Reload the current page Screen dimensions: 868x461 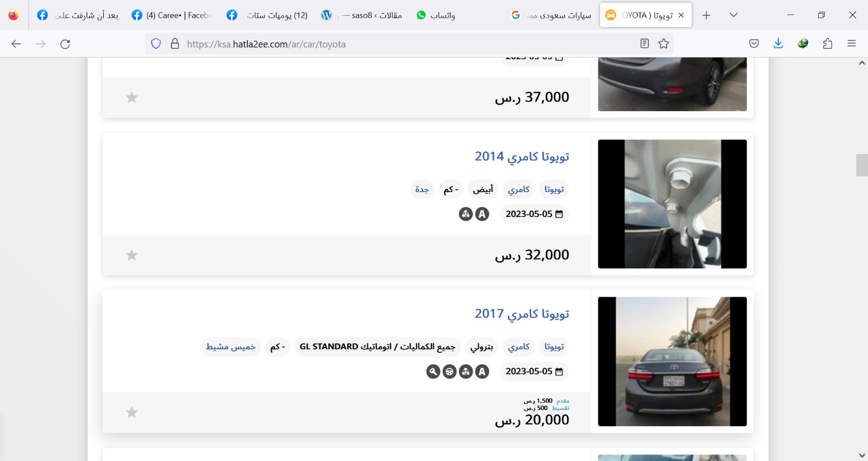65,44
